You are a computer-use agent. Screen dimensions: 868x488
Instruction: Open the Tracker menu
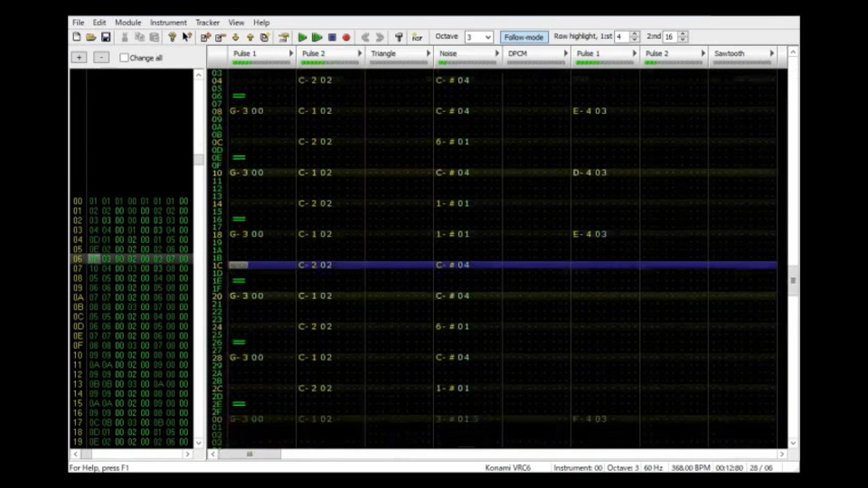click(x=208, y=23)
